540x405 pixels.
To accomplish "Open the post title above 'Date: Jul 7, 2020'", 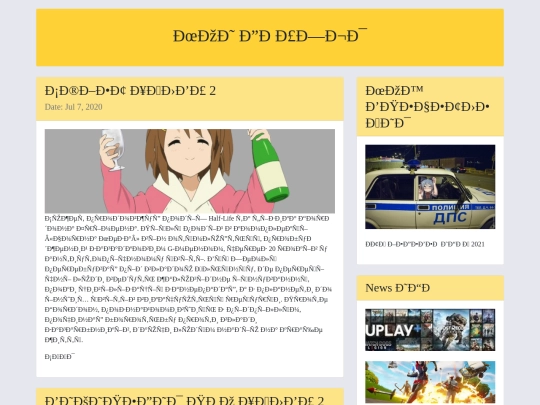I will (x=130, y=91).
